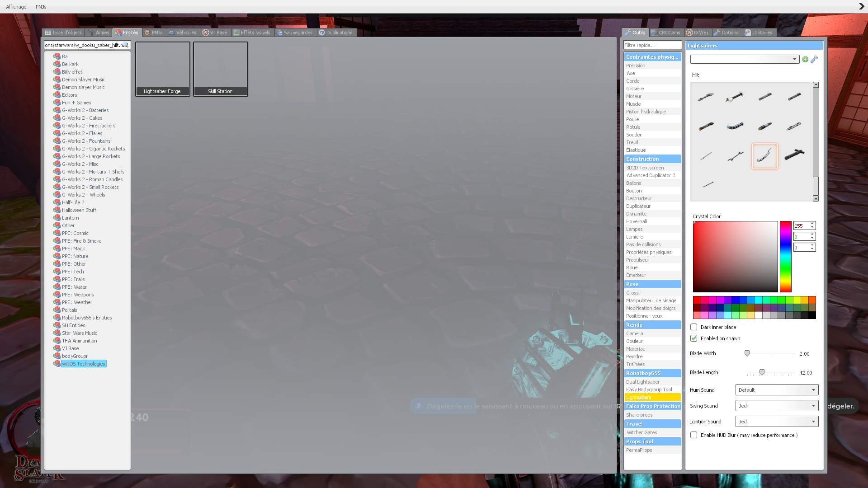This screenshot has width=868, height=488.
Task: Open the PPE: Fire & Smoke category
Action: 81,241
